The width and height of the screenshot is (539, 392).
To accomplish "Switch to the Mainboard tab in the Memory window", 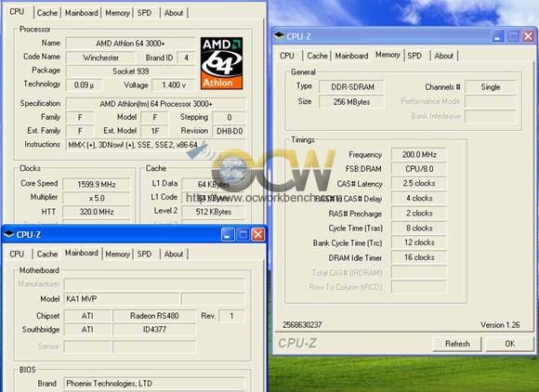I will [x=351, y=56].
